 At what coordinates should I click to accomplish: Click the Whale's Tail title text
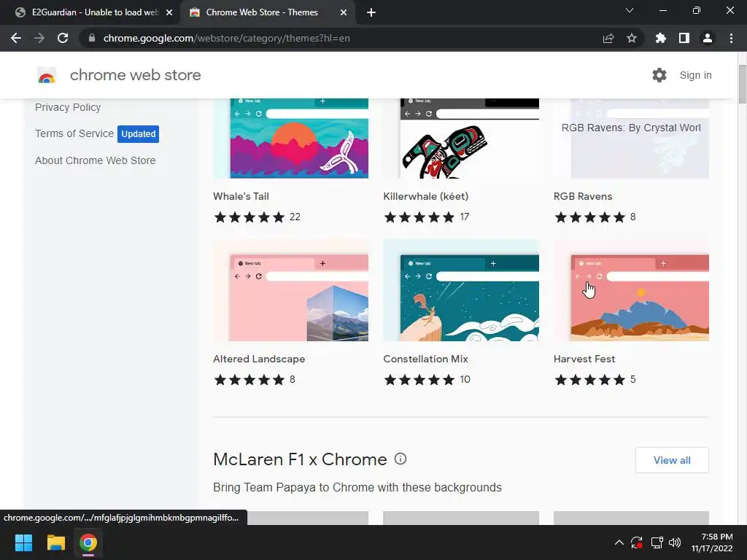tap(241, 196)
